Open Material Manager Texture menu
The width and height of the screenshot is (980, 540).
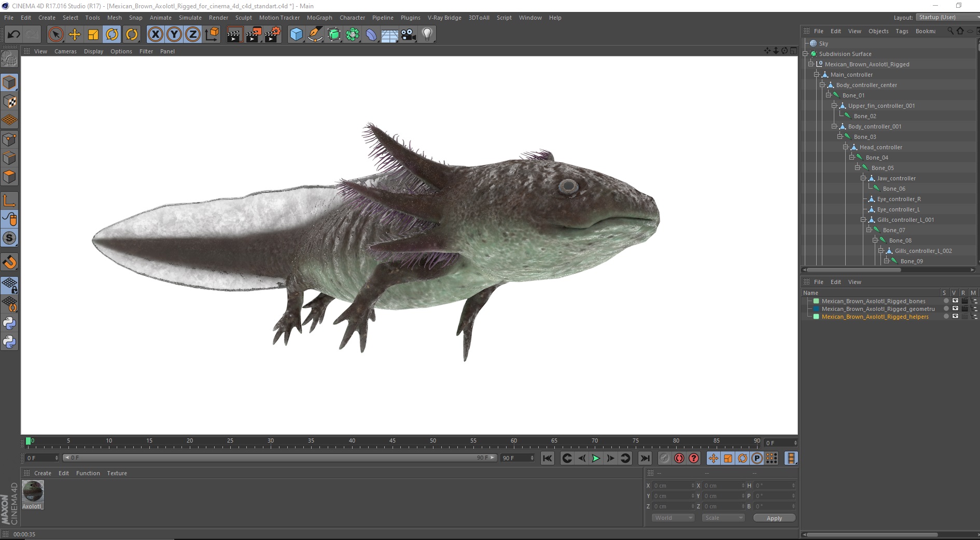[117, 473]
